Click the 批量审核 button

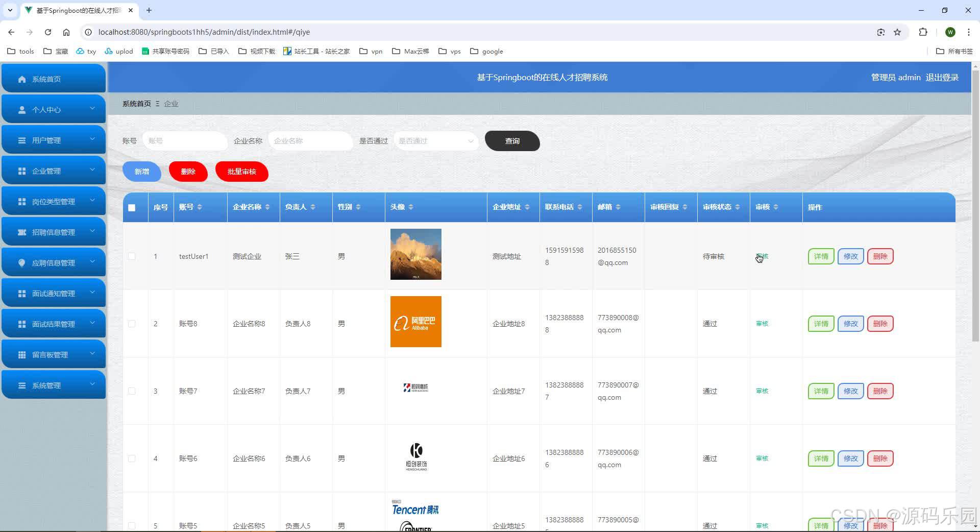[x=241, y=172]
